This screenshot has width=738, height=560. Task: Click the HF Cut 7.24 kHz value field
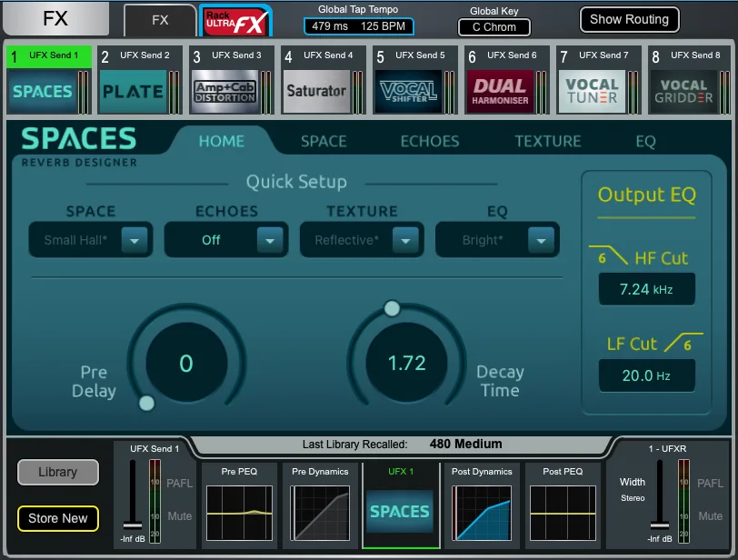point(647,289)
